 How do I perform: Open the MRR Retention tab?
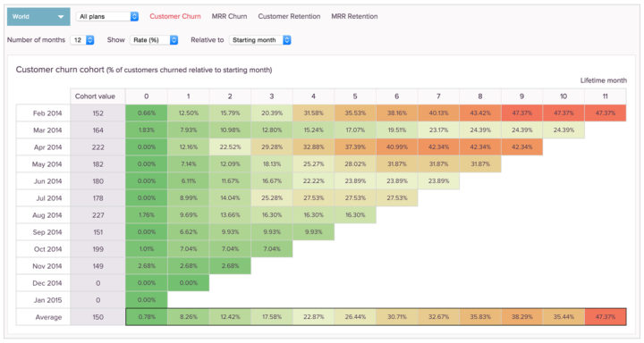[x=354, y=16]
